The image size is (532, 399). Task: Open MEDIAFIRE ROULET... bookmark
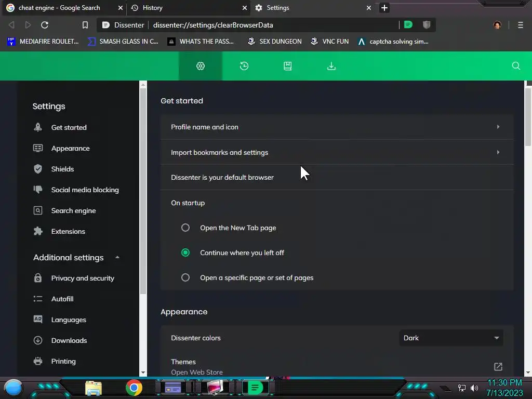pos(43,42)
